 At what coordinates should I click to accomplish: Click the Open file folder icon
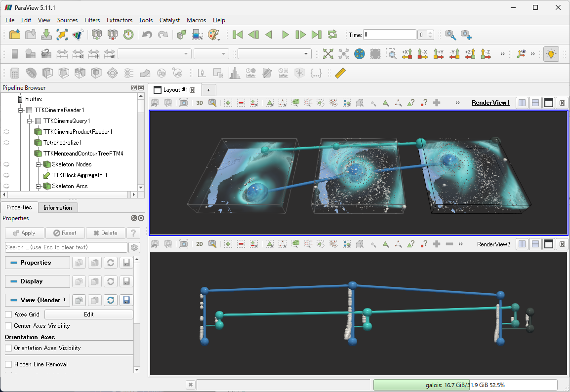[x=15, y=35]
